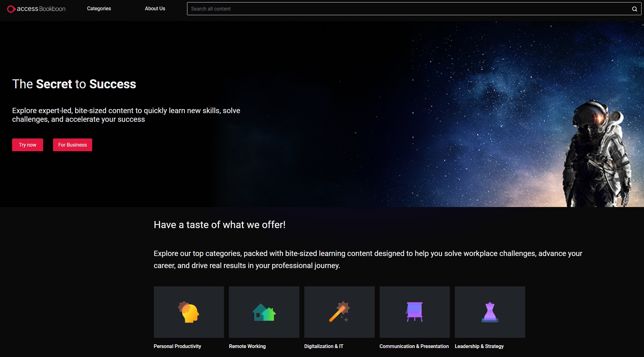Viewport: 644px width, 357px height.
Task: Click the Try now button
Action: [x=28, y=145]
